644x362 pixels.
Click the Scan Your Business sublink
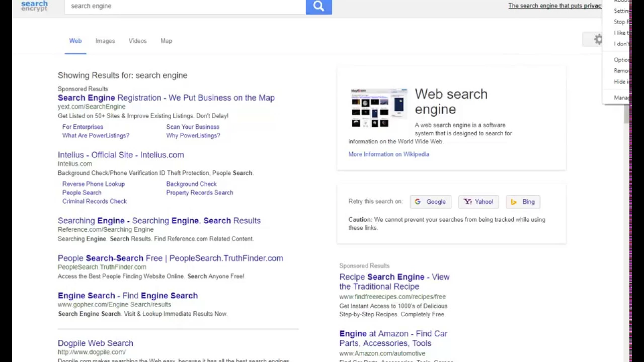coord(193,127)
